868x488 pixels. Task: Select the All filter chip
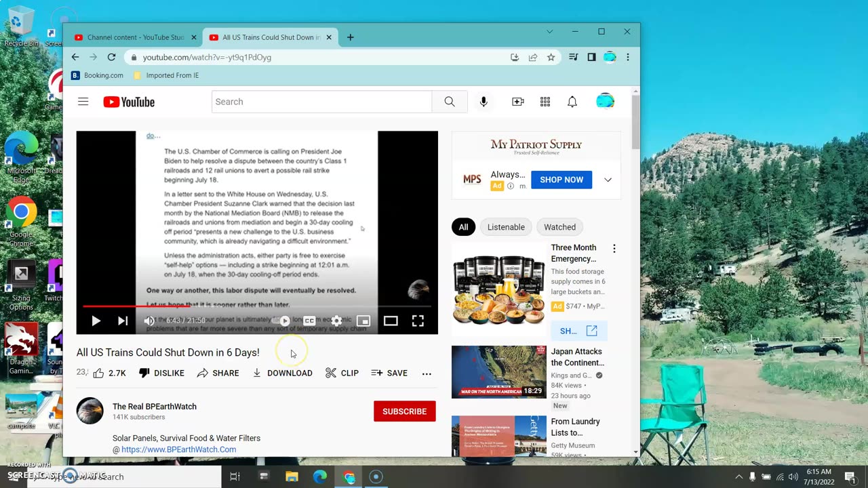463,227
